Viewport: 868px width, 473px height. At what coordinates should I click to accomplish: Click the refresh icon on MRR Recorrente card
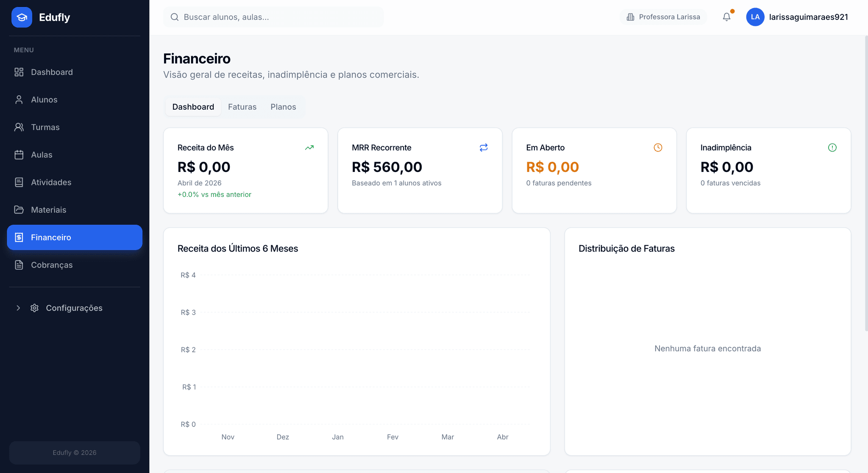pos(484,147)
